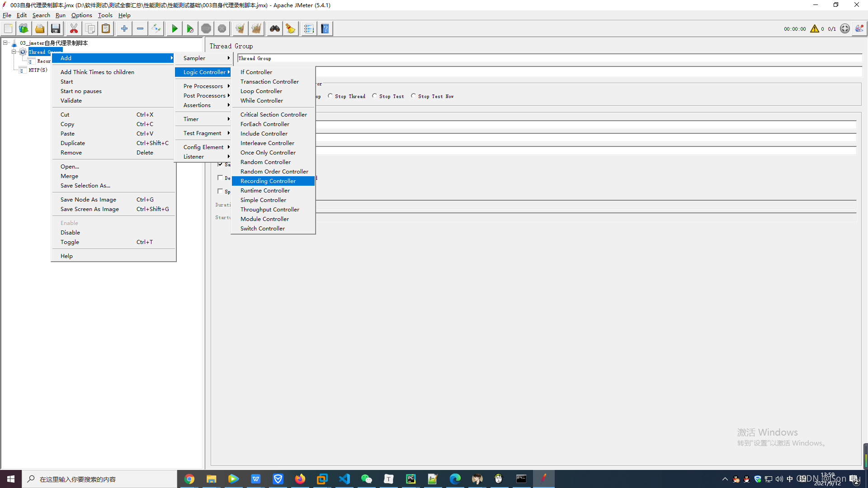Viewport: 868px width, 488px height.
Task: Open the Options menu in menu bar
Action: pyautogui.click(x=81, y=15)
